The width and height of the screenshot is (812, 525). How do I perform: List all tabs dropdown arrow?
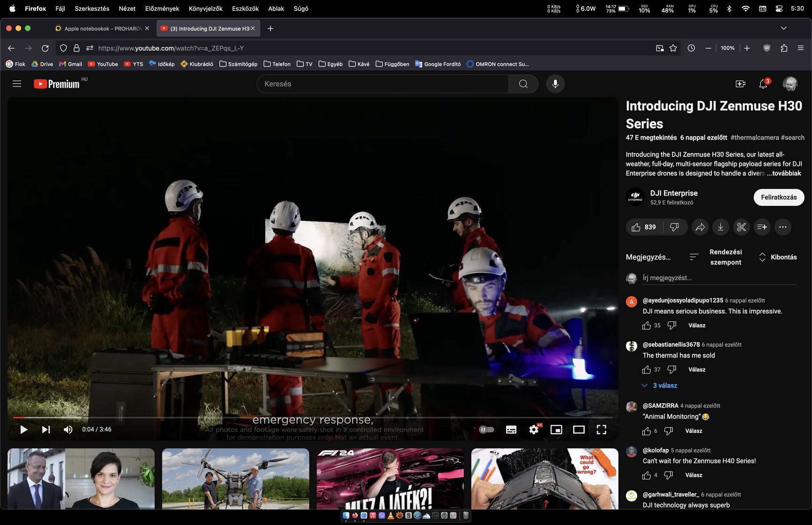[784, 28]
